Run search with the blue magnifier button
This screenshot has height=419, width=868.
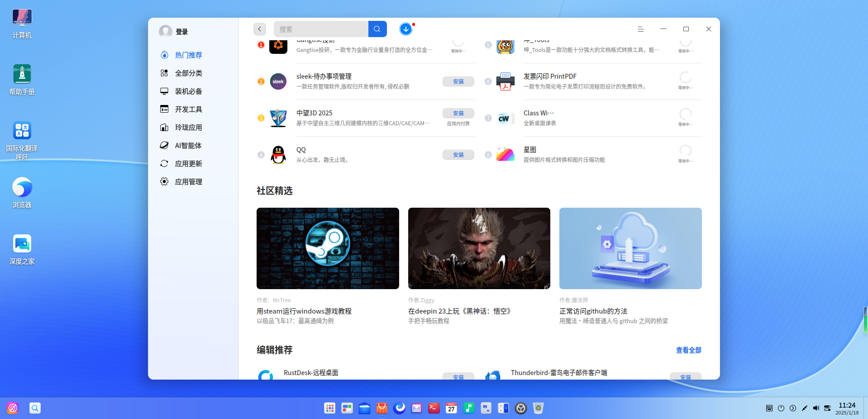377,29
